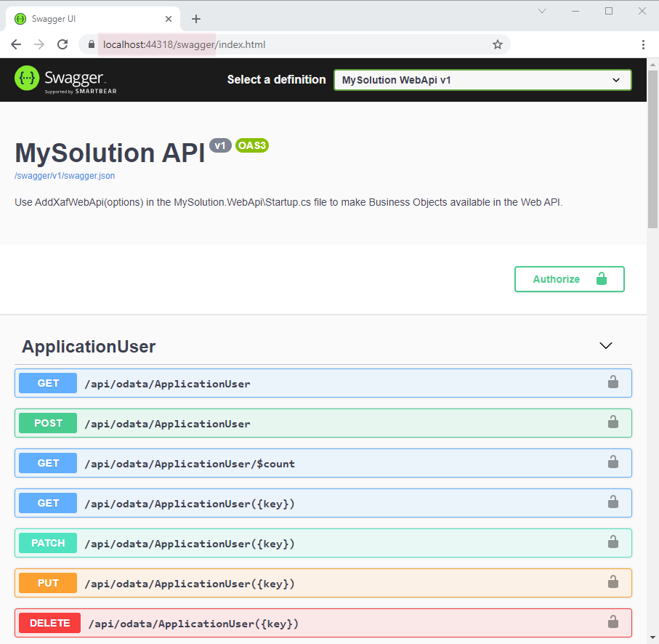Click the address bar URL field
The height and width of the screenshot is (644, 659).
(294, 44)
